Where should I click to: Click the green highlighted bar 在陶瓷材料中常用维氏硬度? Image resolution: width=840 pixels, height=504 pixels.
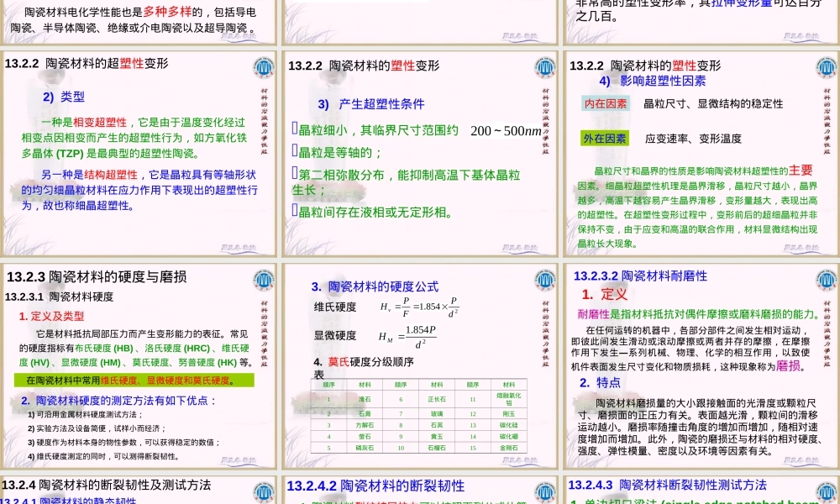pos(134,381)
